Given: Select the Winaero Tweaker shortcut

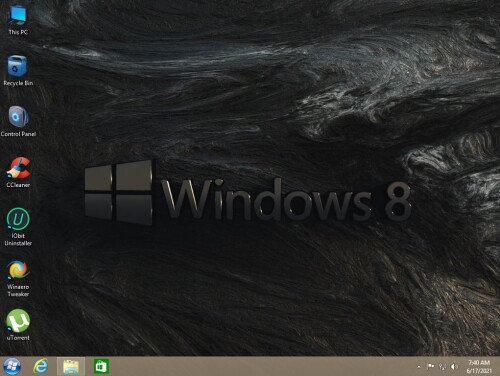Looking at the screenshot, I should [x=18, y=279].
